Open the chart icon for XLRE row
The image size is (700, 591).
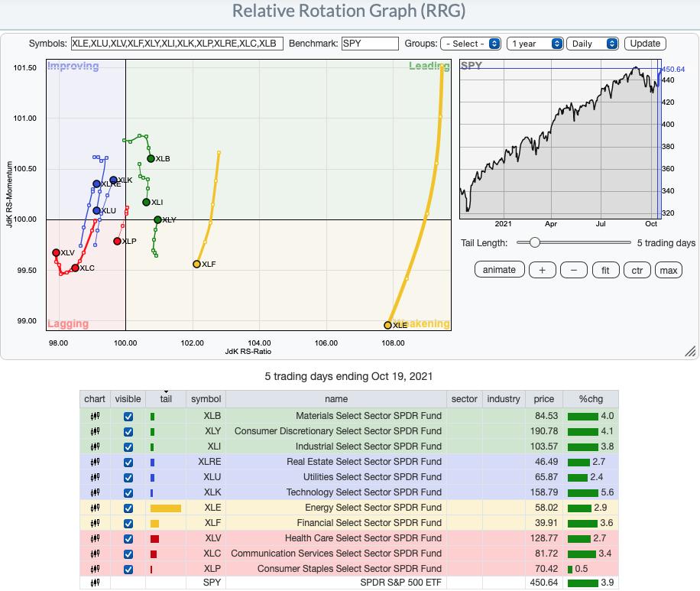click(95, 462)
